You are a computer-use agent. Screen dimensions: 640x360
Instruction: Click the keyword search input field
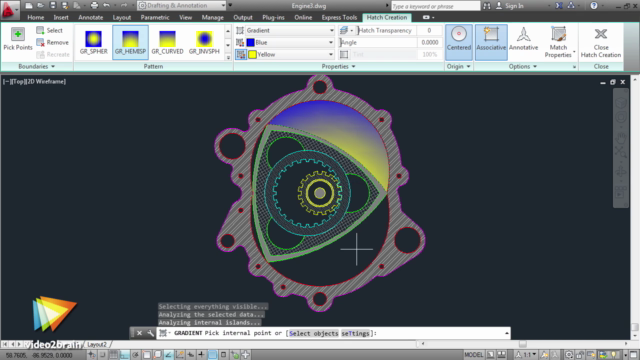coord(436,6)
